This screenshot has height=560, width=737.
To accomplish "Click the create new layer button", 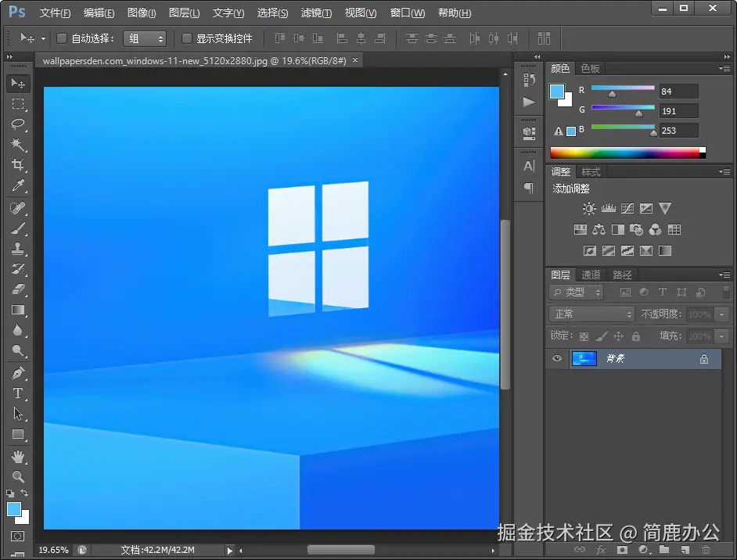I will (x=685, y=550).
